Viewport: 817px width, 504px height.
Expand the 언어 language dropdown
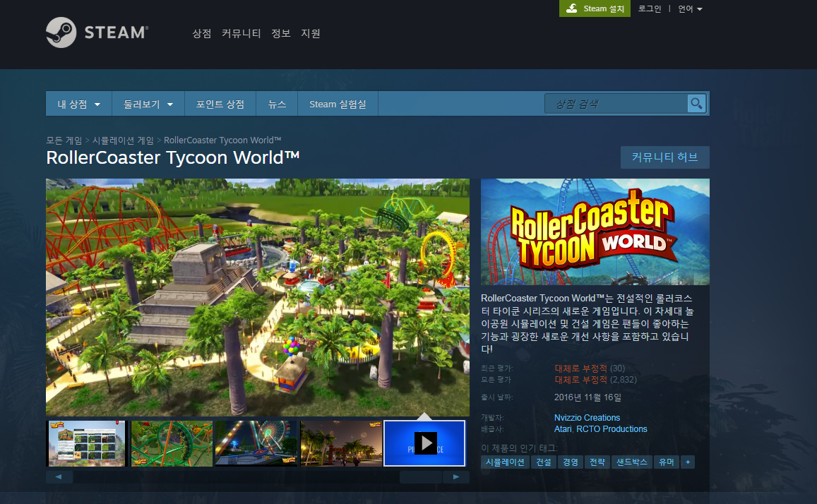point(690,9)
